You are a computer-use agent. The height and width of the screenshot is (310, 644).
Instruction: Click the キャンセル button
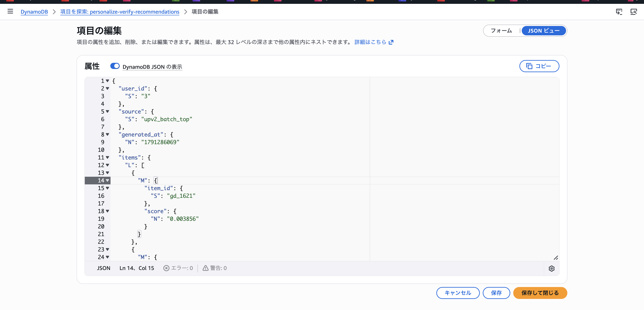(x=458, y=293)
